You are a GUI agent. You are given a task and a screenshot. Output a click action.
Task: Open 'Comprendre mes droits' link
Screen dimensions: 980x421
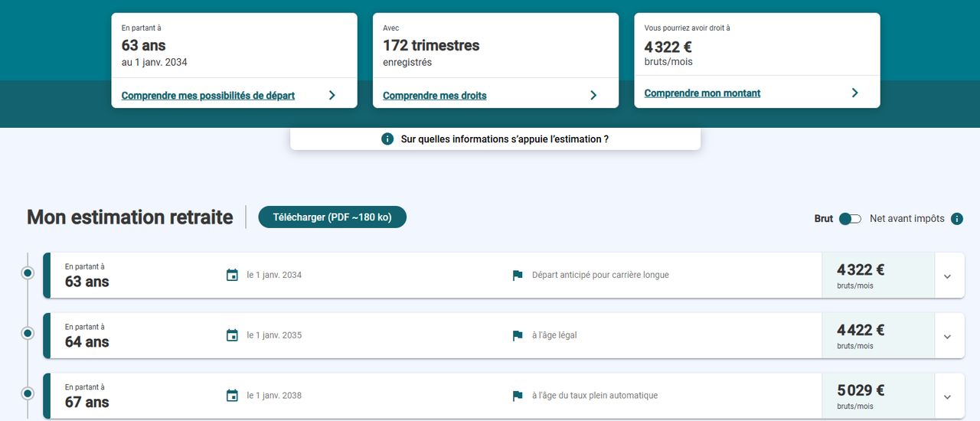(x=435, y=96)
